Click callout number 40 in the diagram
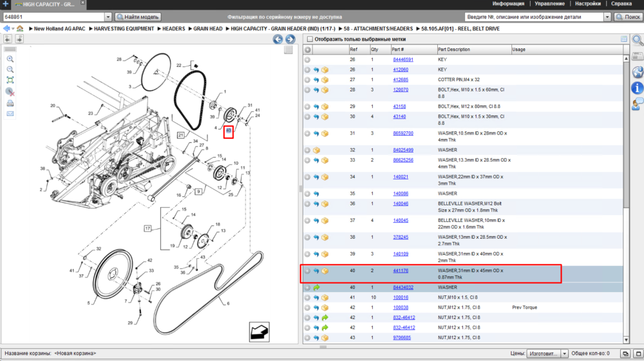Viewport: 644px width, 361px height. pos(229,131)
